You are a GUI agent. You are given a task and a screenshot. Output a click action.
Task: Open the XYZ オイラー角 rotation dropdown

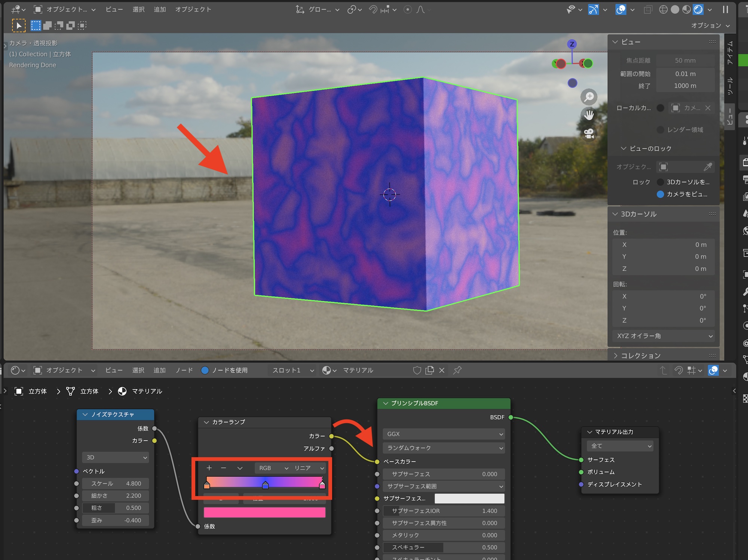click(663, 336)
